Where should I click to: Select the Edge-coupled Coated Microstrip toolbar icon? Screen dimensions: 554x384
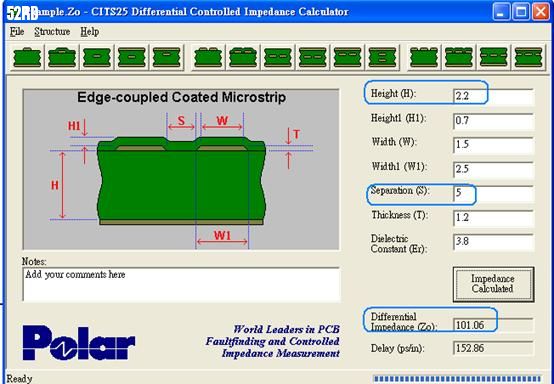(243, 57)
